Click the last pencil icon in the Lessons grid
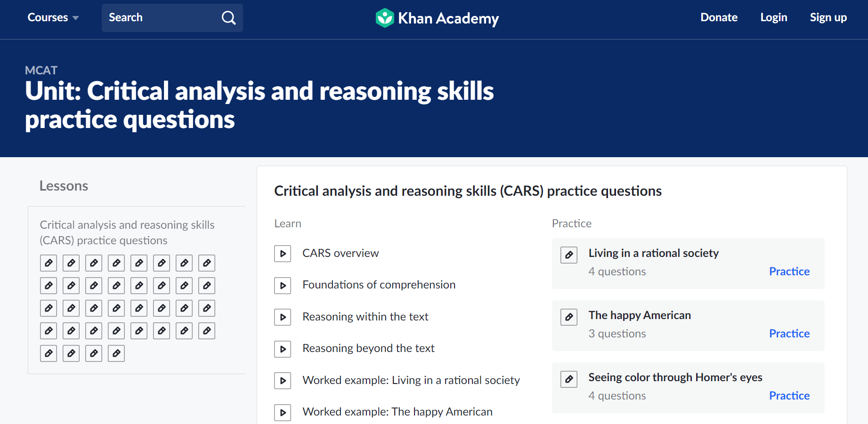 pos(116,353)
